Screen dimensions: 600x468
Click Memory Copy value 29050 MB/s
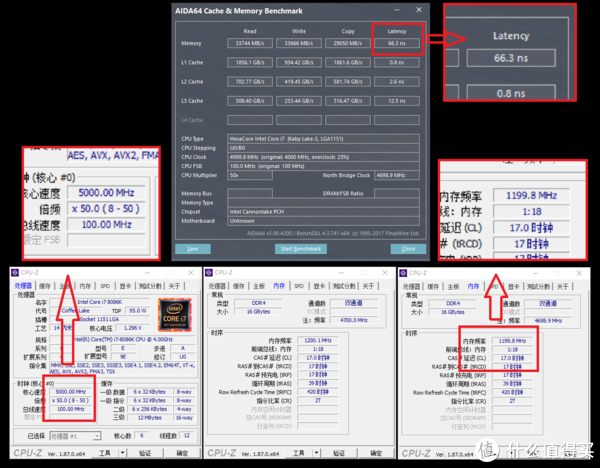(x=348, y=43)
